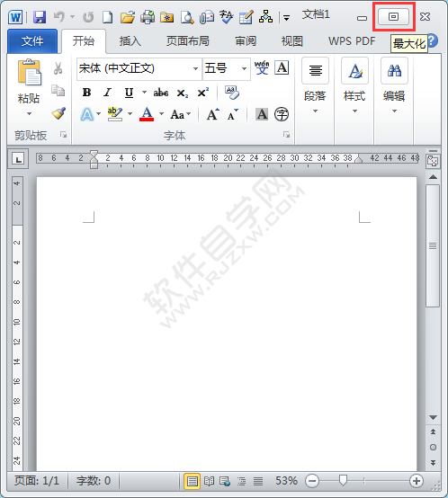Switch to the 插入 tab
448x498 pixels.
pos(130,41)
